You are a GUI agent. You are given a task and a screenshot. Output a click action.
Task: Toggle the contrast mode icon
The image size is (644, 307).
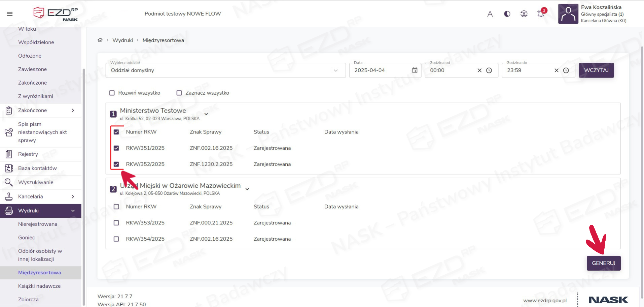[507, 14]
